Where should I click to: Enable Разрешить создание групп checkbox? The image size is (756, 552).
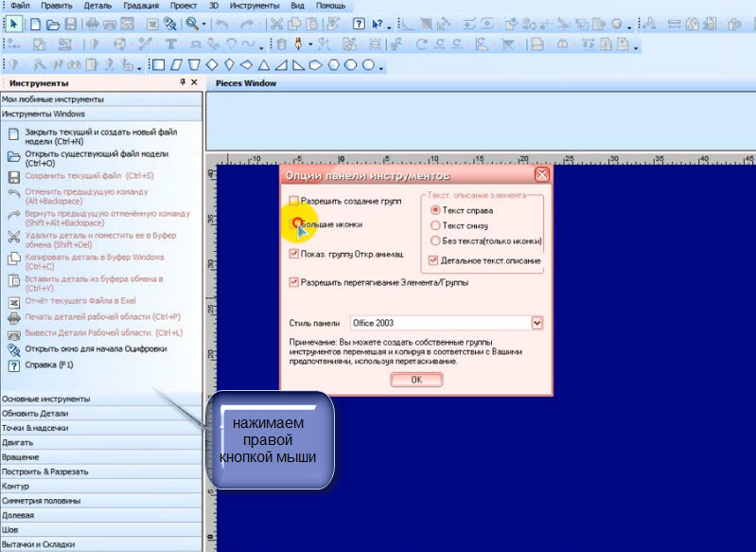pyautogui.click(x=293, y=201)
